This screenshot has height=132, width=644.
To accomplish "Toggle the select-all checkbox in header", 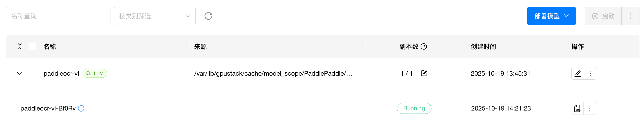I will (x=32, y=47).
